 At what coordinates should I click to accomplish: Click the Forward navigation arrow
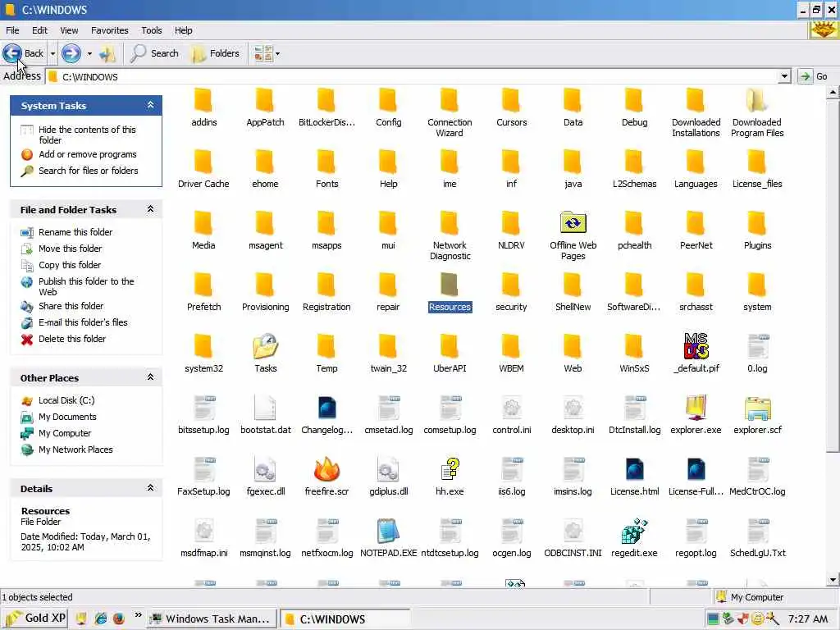(71, 53)
